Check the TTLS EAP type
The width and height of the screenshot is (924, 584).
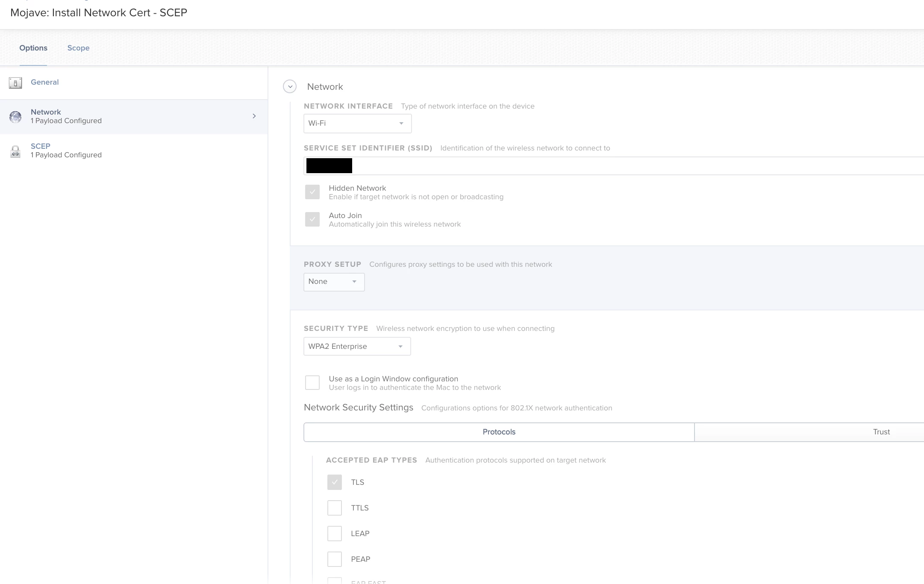pos(335,508)
